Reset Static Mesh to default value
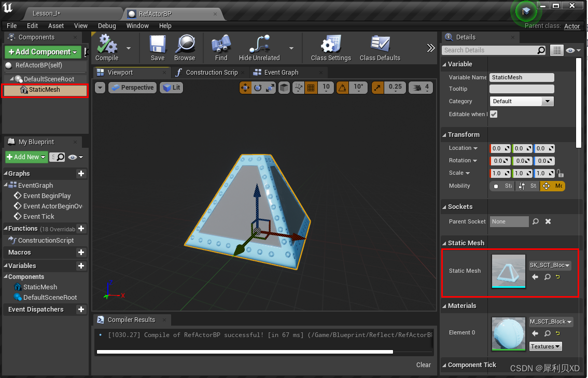 (558, 277)
